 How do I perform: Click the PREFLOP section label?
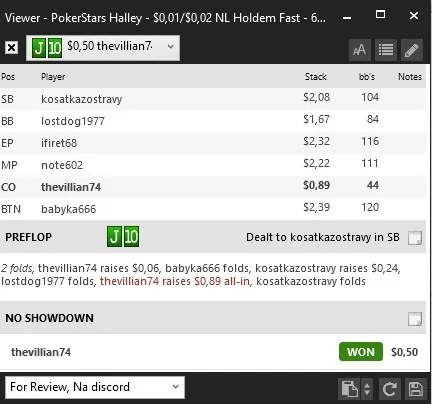(29, 237)
